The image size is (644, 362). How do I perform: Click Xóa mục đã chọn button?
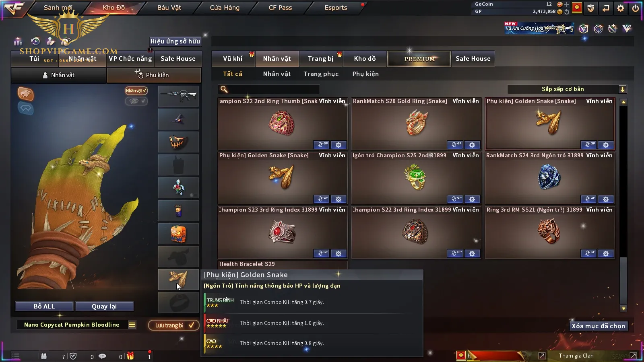[x=598, y=326]
